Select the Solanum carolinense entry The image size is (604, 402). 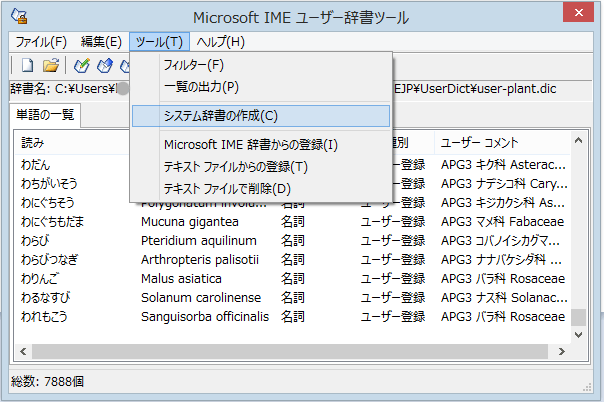(201, 298)
